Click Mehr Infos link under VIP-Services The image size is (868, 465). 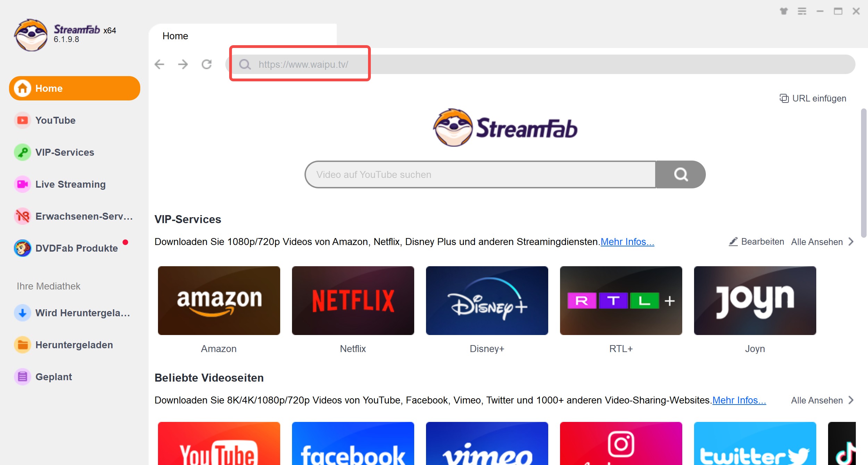click(x=626, y=242)
